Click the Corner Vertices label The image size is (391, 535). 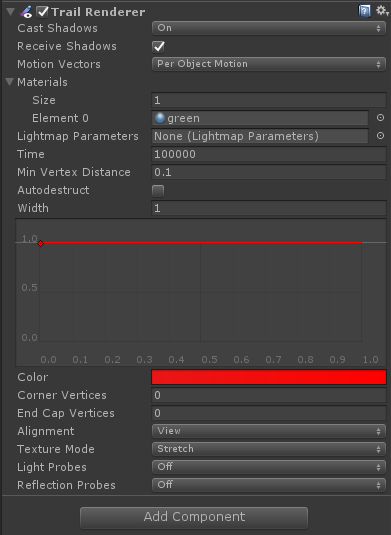pyautogui.click(x=62, y=395)
